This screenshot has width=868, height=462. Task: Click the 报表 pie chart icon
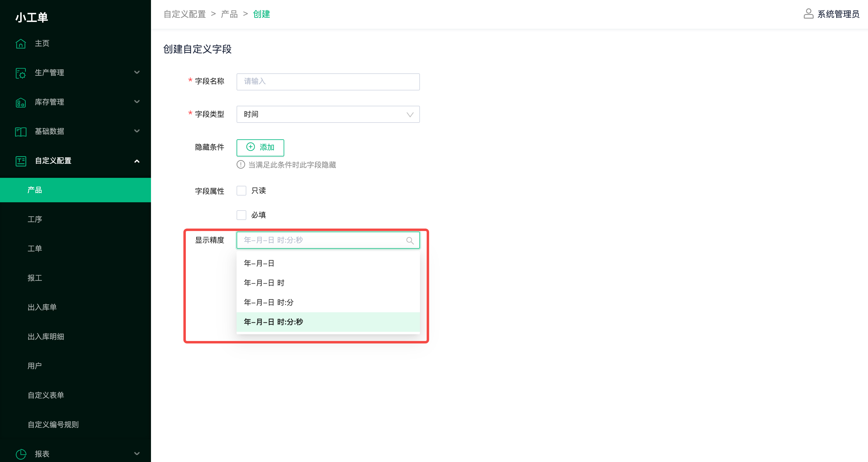(x=20, y=454)
